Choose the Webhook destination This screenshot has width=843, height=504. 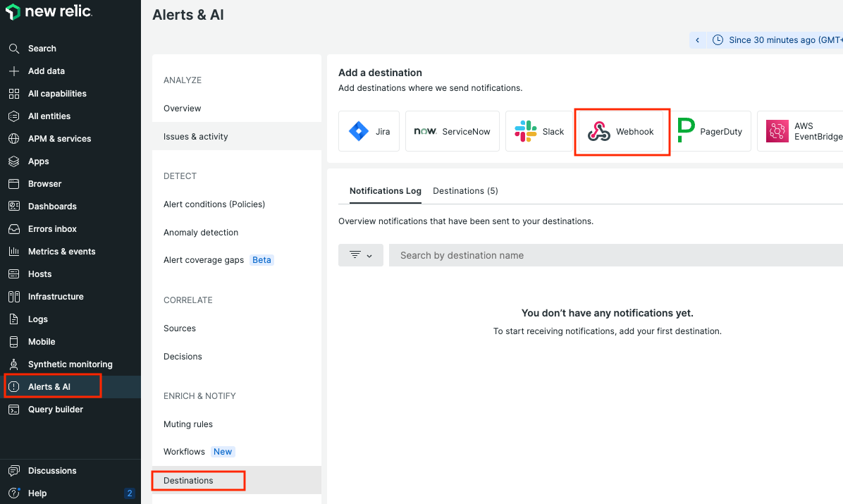pos(622,131)
